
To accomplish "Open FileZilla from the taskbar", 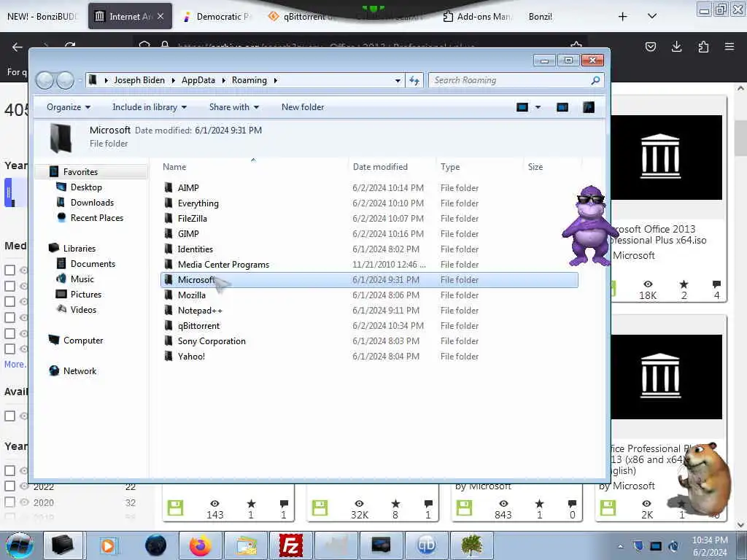I will coord(291,545).
